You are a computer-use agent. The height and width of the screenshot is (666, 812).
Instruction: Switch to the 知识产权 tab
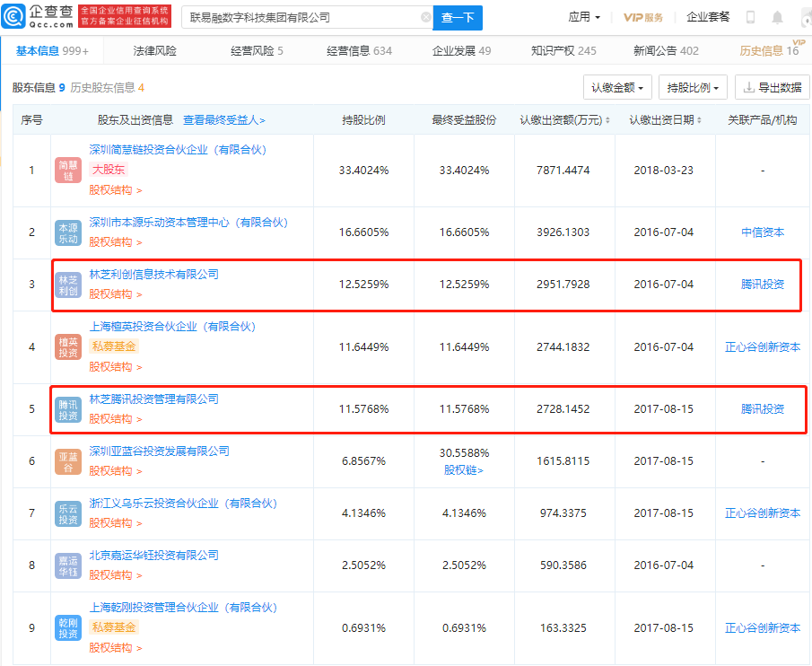(x=563, y=51)
